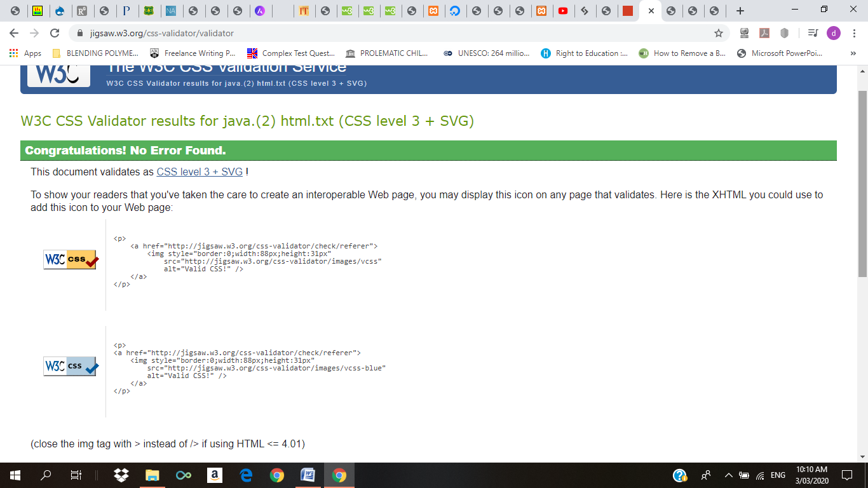Viewport: 868px width, 488px height.
Task: Click the gold Valid CSS badge
Action: 71,260
